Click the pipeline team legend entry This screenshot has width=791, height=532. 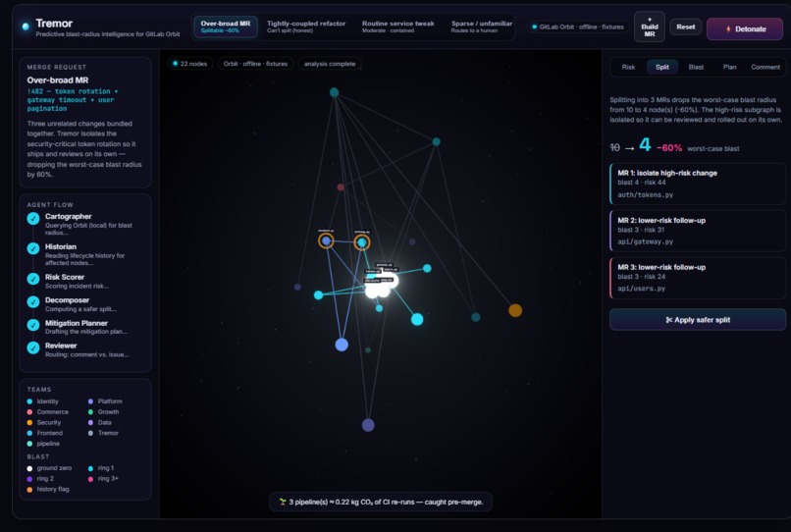43,444
